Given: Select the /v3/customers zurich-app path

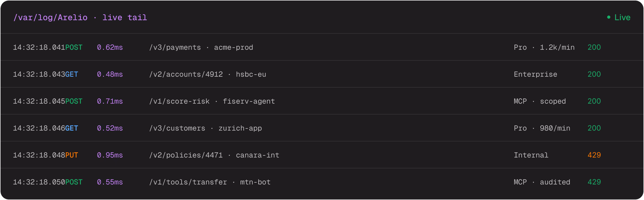Looking at the screenshot, I should click(205, 128).
